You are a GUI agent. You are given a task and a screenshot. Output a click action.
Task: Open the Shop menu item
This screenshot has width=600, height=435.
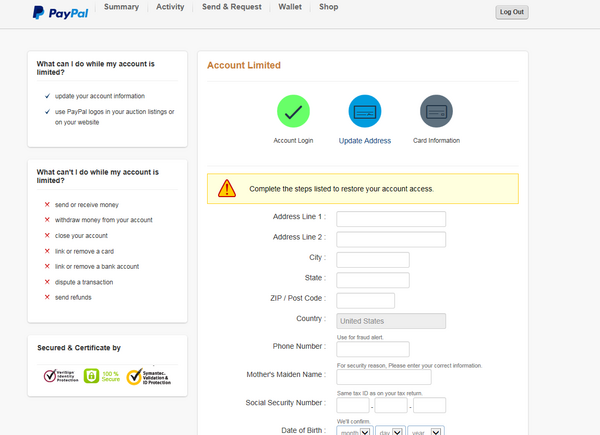coord(328,7)
